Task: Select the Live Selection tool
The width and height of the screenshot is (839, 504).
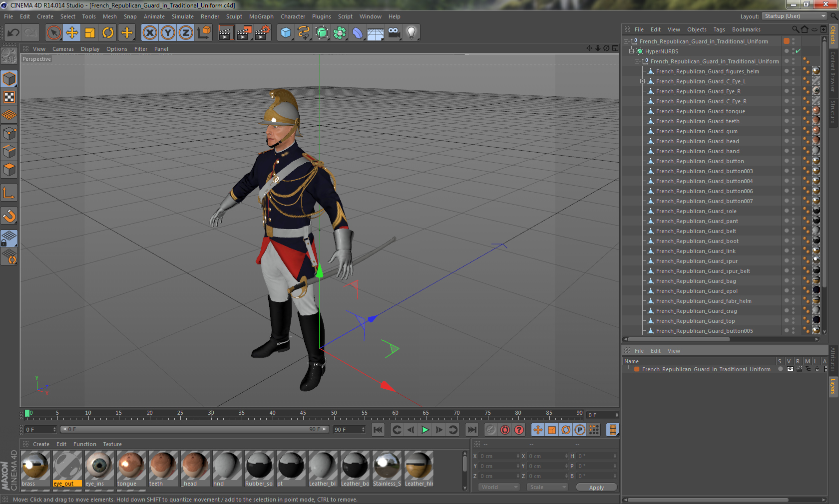Action: (53, 33)
